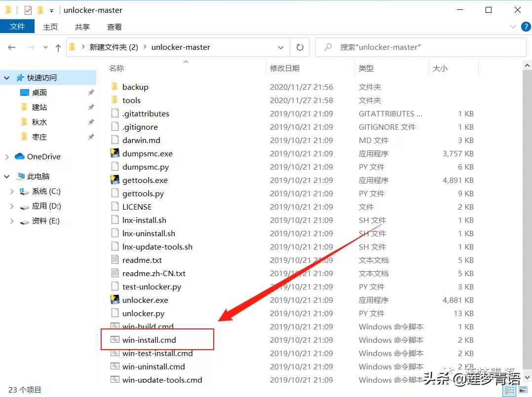The width and height of the screenshot is (532, 397).
Task: Click the backup folder icon
Action: tap(114, 87)
